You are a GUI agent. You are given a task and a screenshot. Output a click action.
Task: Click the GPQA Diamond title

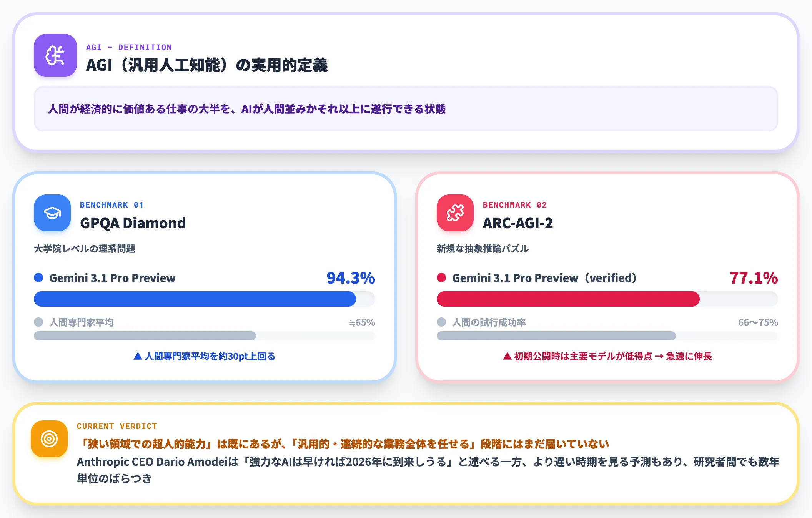pos(133,223)
